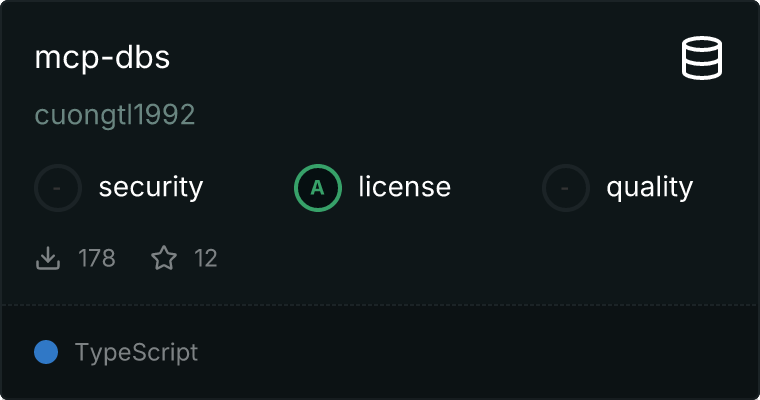
Task: Click the letter A inside license badge
Action: coord(318,187)
